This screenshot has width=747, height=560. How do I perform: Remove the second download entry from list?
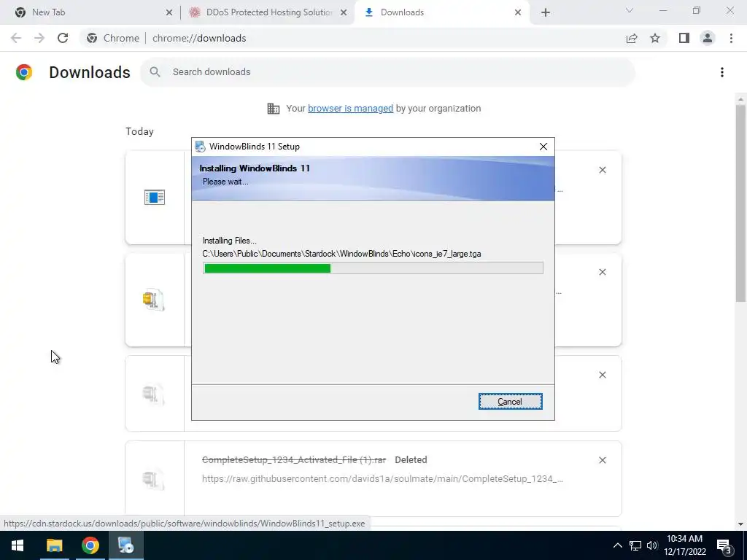click(603, 272)
